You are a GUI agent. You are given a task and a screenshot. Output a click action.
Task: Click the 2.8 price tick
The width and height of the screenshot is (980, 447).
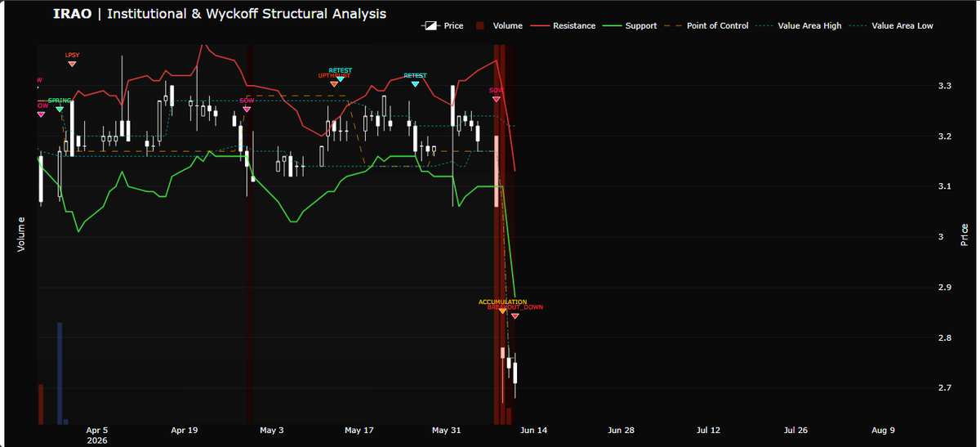coord(945,337)
